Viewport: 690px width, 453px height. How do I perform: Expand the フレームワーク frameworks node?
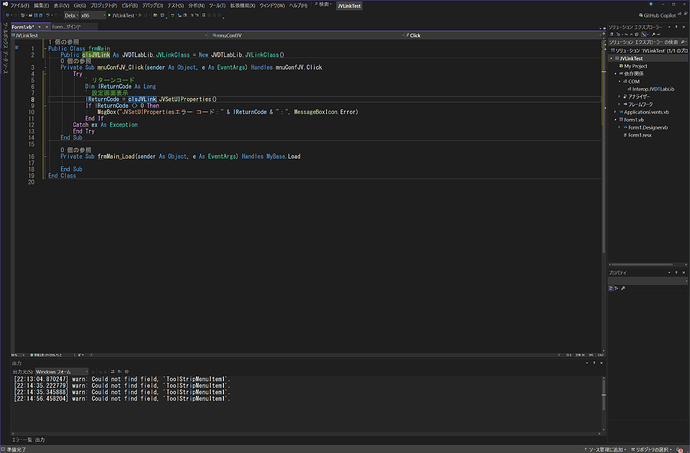(619, 104)
